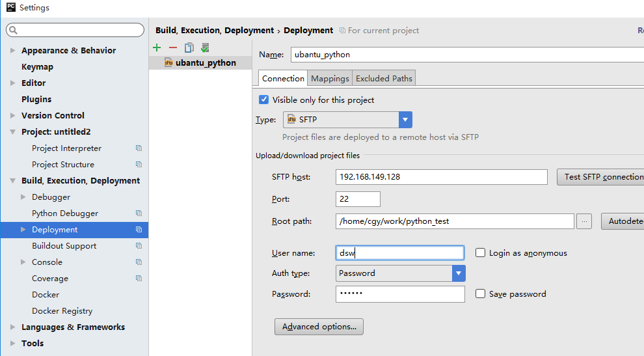
Task: Open Plugins settings page
Action: [x=36, y=99]
